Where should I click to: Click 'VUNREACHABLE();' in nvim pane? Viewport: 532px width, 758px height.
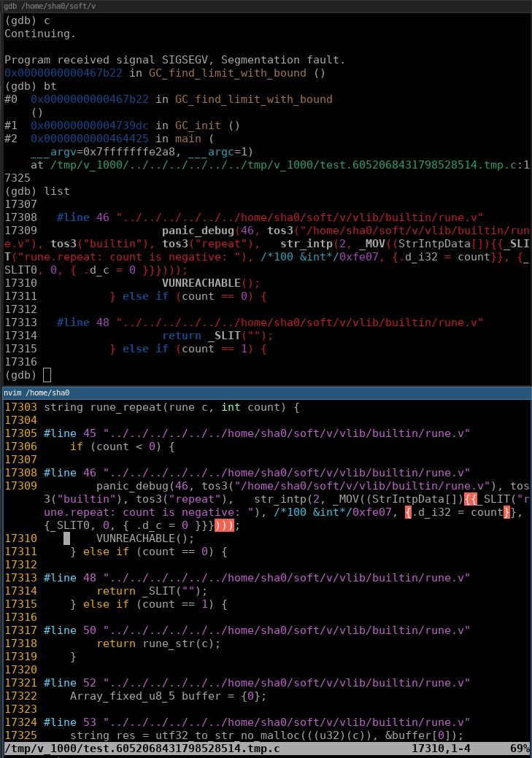[x=145, y=538]
